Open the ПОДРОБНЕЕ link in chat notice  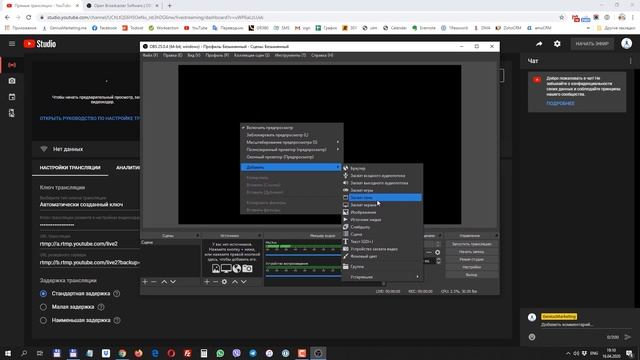pos(560,103)
